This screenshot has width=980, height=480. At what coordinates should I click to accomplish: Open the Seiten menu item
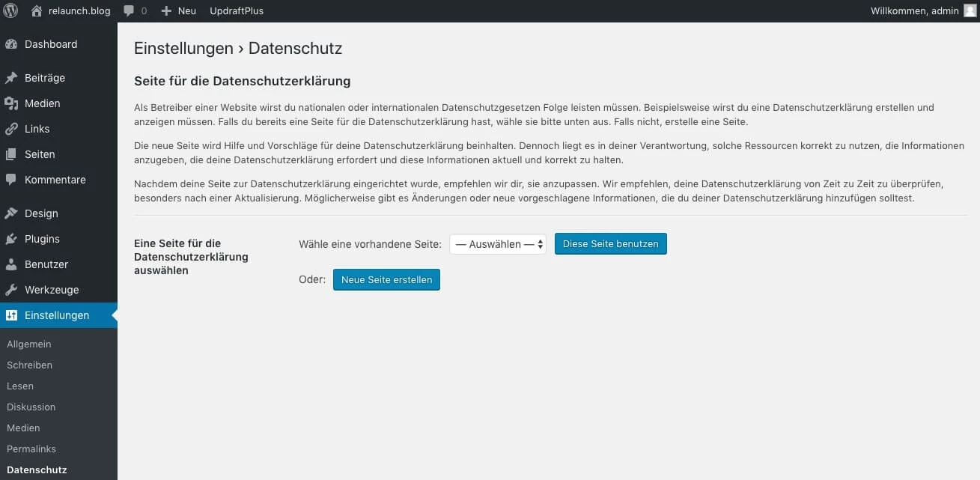coord(40,154)
